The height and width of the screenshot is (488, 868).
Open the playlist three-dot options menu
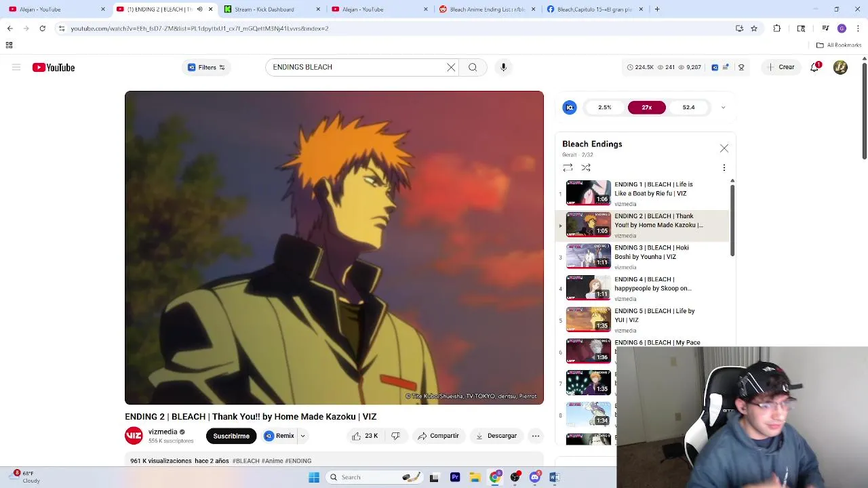click(x=724, y=167)
